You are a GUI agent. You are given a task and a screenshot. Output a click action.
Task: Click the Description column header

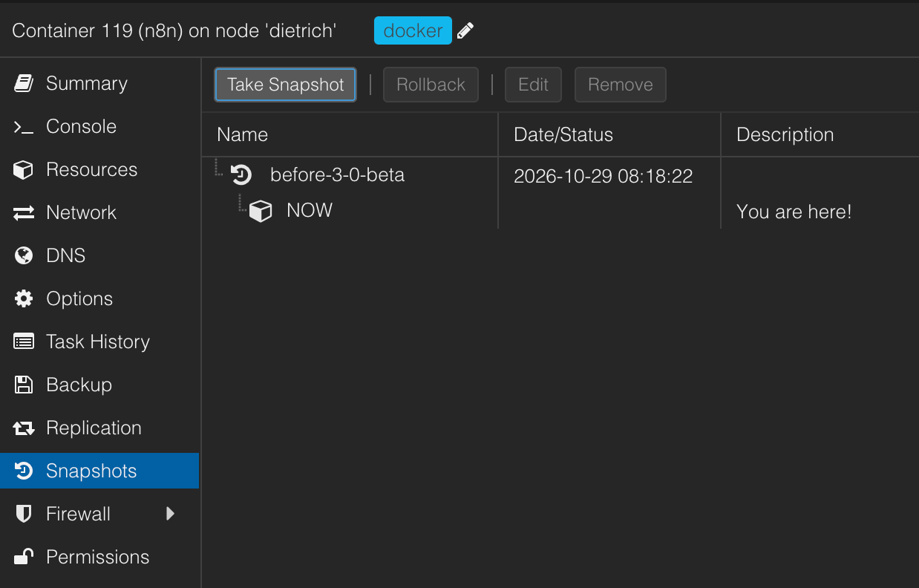pos(820,134)
